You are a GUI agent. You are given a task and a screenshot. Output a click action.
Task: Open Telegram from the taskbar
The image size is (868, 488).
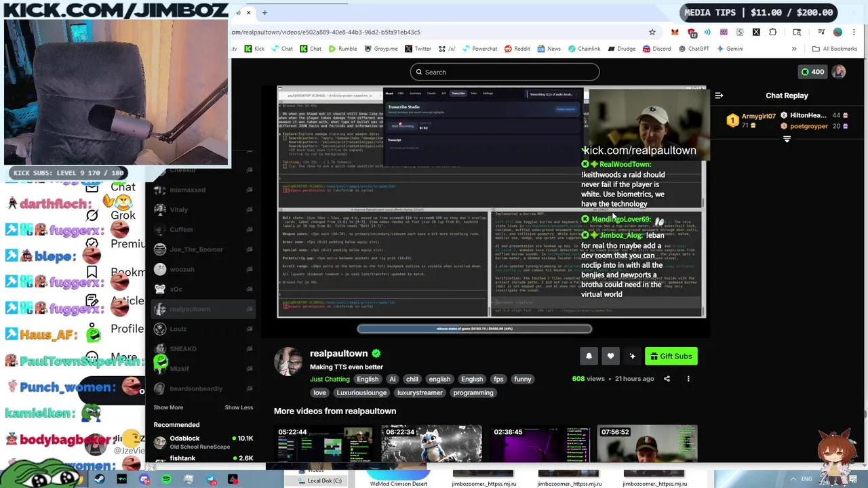[211, 479]
